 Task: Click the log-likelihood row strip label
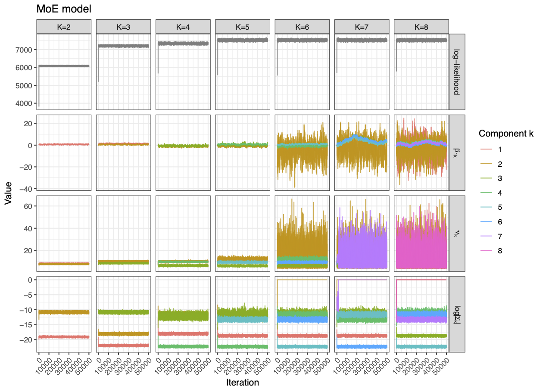point(457,72)
